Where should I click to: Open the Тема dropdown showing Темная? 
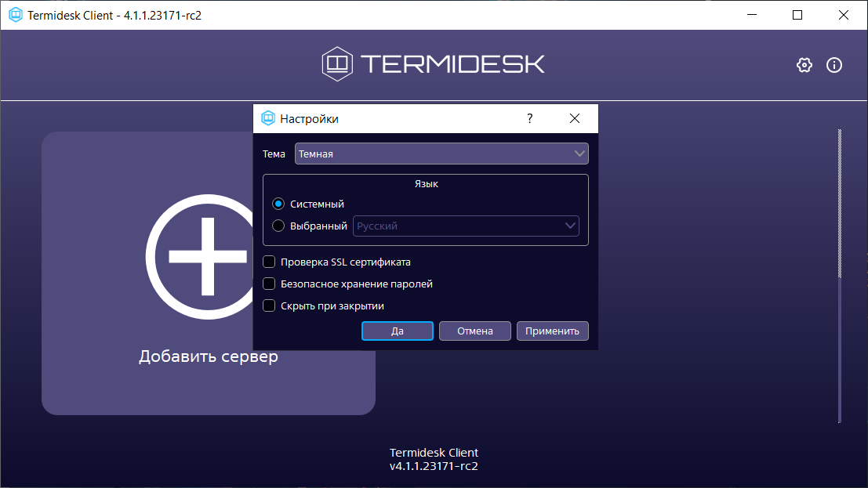(441, 154)
